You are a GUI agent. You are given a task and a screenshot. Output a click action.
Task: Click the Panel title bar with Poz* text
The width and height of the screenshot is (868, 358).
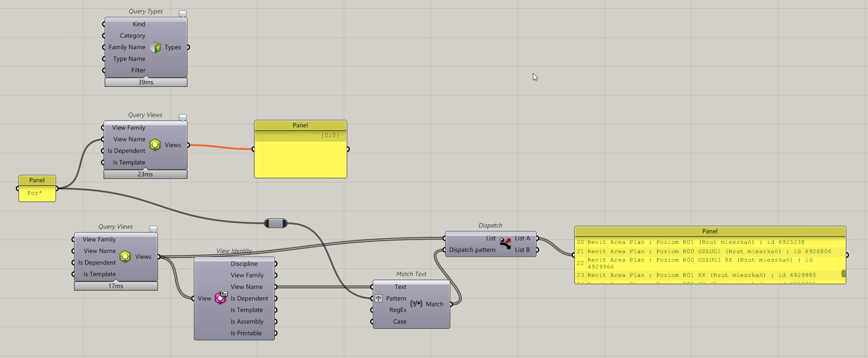37,180
